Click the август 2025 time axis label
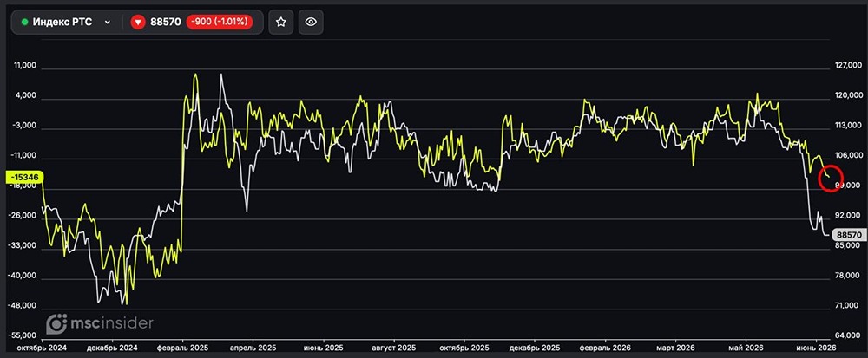868x358 pixels. [393, 348]
